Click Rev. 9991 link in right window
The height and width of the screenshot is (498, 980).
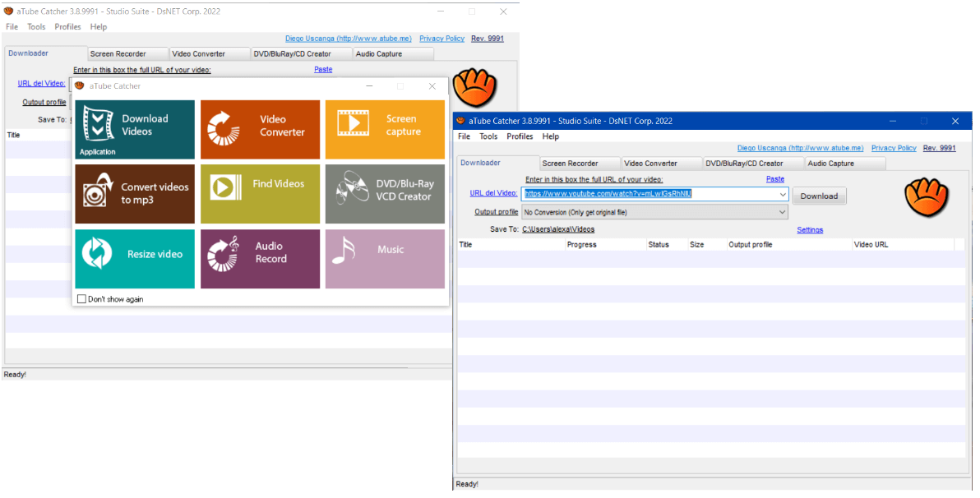940,148
